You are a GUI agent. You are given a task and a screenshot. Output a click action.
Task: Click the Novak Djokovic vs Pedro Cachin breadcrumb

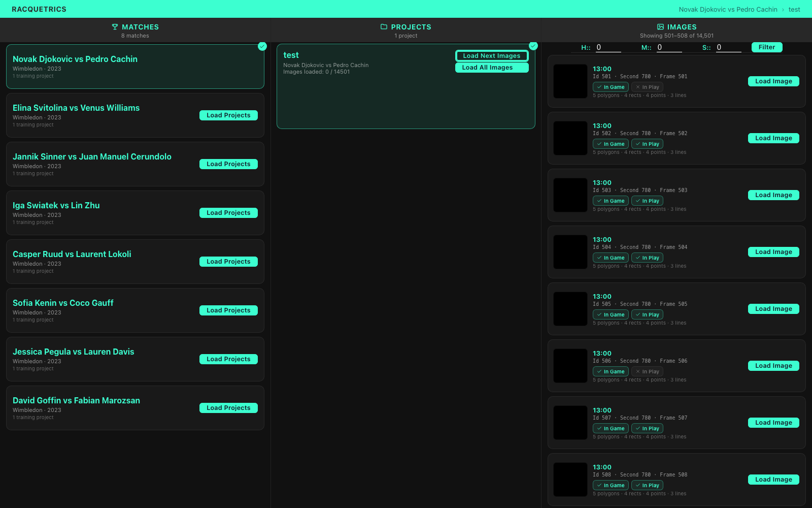click(728, 9)
